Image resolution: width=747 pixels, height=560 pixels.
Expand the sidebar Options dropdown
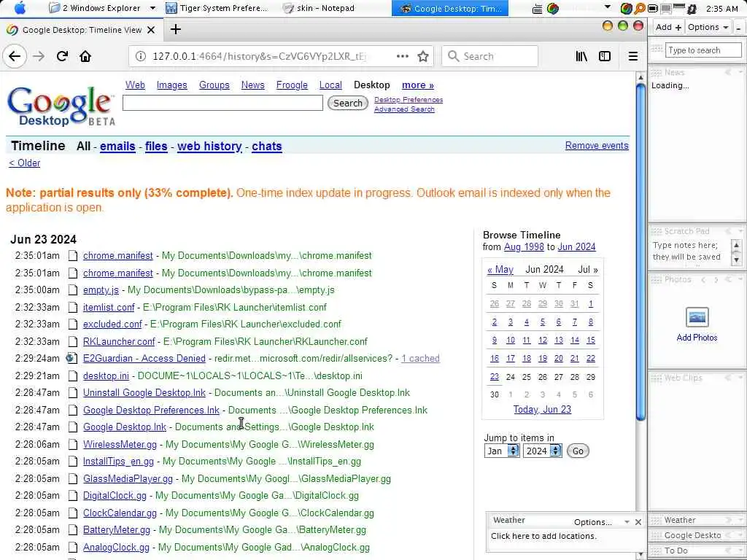coord(708,27)
